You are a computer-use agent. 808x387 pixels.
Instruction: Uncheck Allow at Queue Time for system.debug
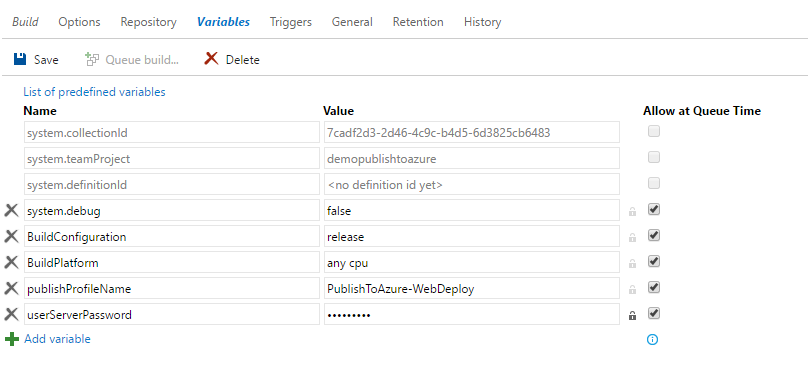pyautogui.click(x=653, y=210)
